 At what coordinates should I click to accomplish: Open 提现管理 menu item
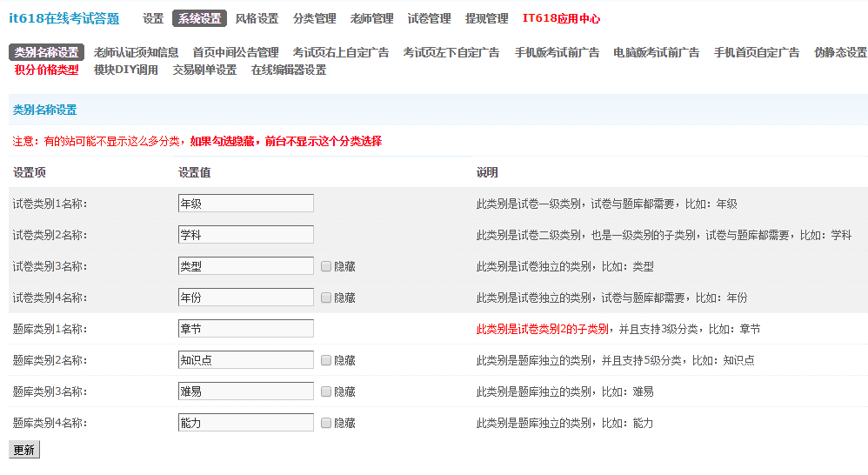click(x=486, y=18)
